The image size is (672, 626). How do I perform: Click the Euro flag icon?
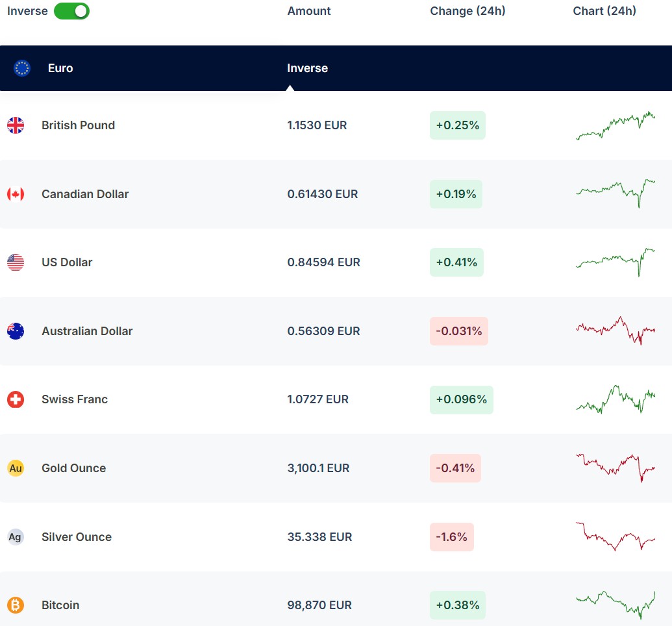(x=22, y=68)
